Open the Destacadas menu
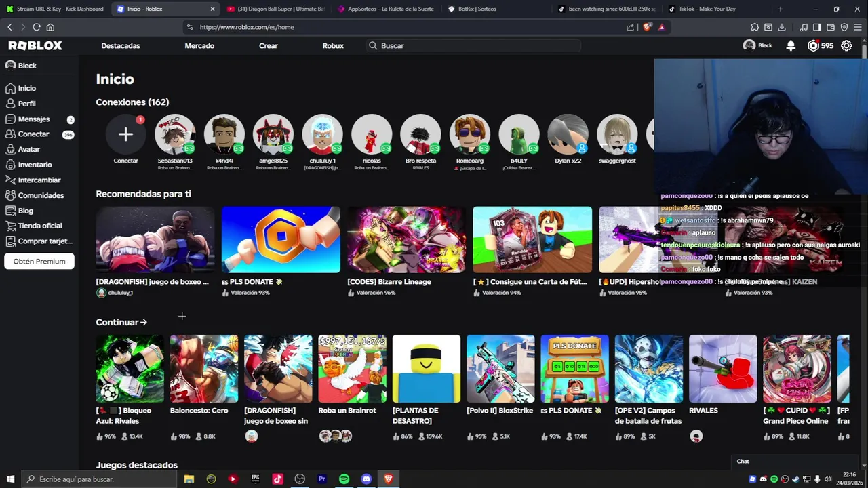868x488 pixels. (x=121, y=45)
